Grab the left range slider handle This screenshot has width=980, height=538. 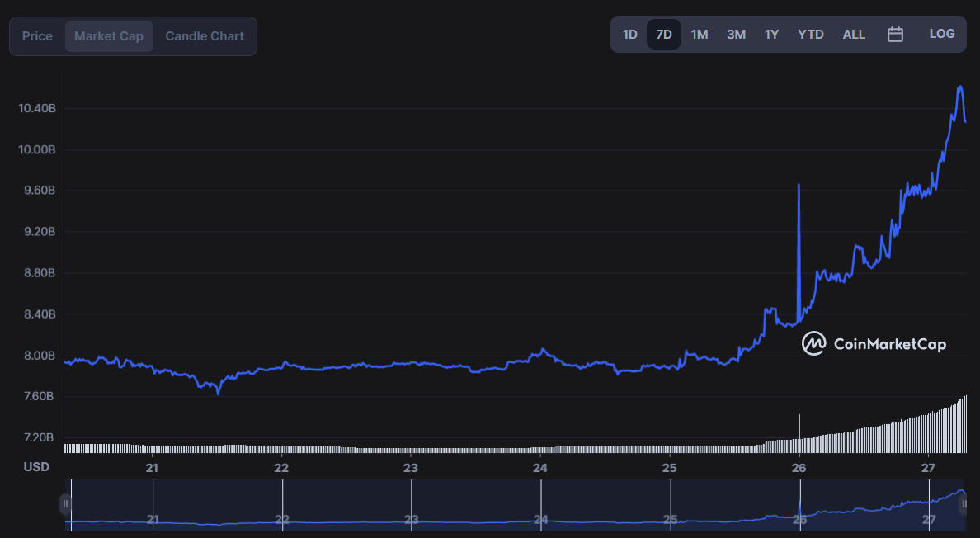[x=65, y=504]
